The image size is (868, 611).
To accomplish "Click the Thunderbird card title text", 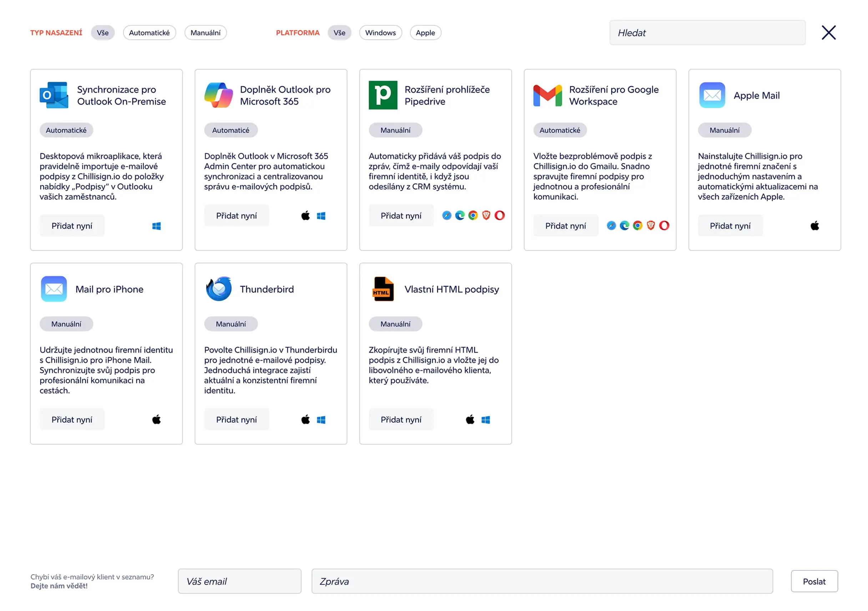I will [267, 289].
